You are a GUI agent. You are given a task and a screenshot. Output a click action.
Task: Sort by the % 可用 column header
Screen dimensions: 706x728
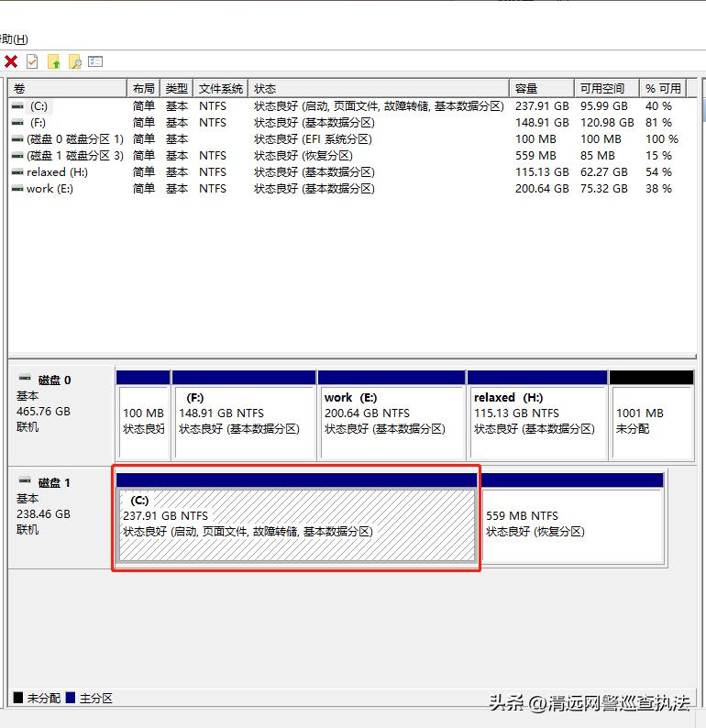click(x=663, y=88)
